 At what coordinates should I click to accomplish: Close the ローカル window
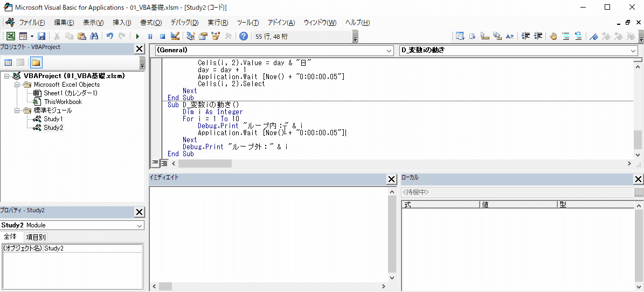pos(639,179)
